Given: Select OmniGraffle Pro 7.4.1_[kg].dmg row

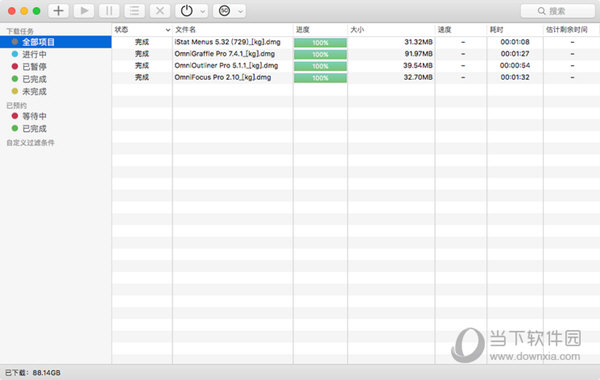Looking at the screenshot, I should pos(355,54).
